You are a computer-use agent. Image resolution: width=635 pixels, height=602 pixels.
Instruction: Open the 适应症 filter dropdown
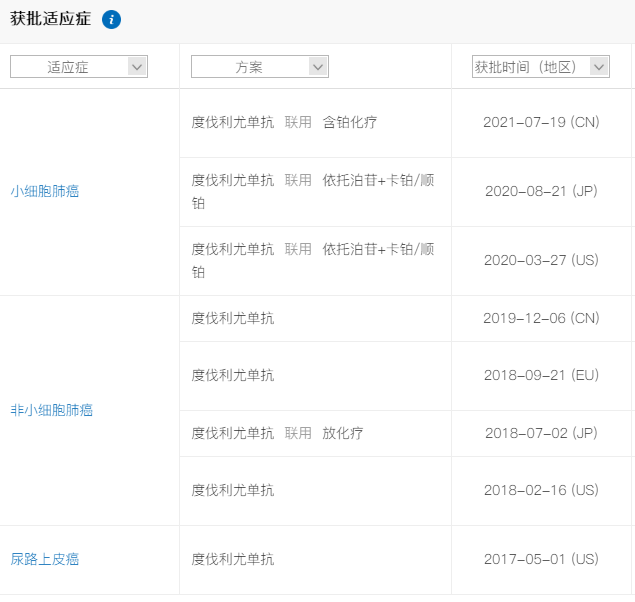[x=79, y=67]
